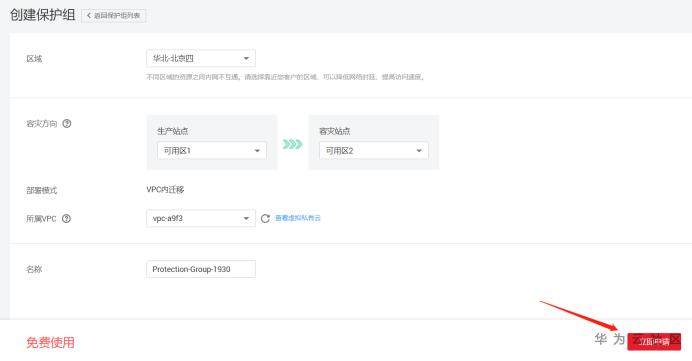Click the help icon beside 所属VPC
Screen dimensions: 692x361
point(66,218)
